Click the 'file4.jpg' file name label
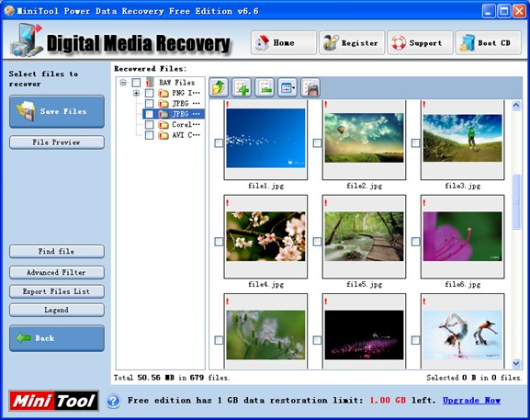The width and height of the screenshot is (530, 420). click(265, 284)
